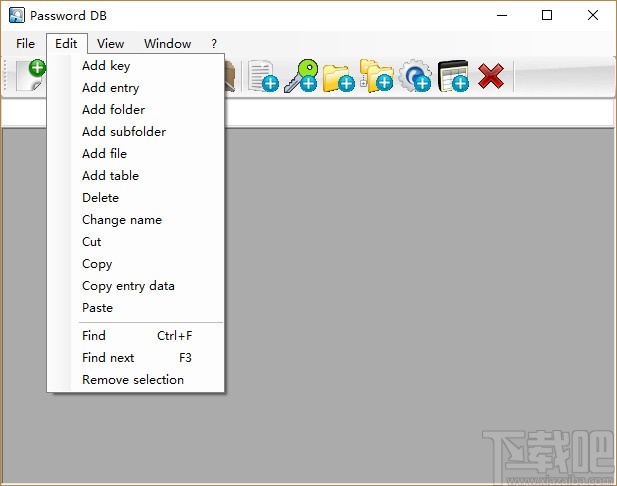Viewport: 617px width, 486px height.
Task: Minimize the Password DB window
Action: pyautogui.click(x=502, y=15)
